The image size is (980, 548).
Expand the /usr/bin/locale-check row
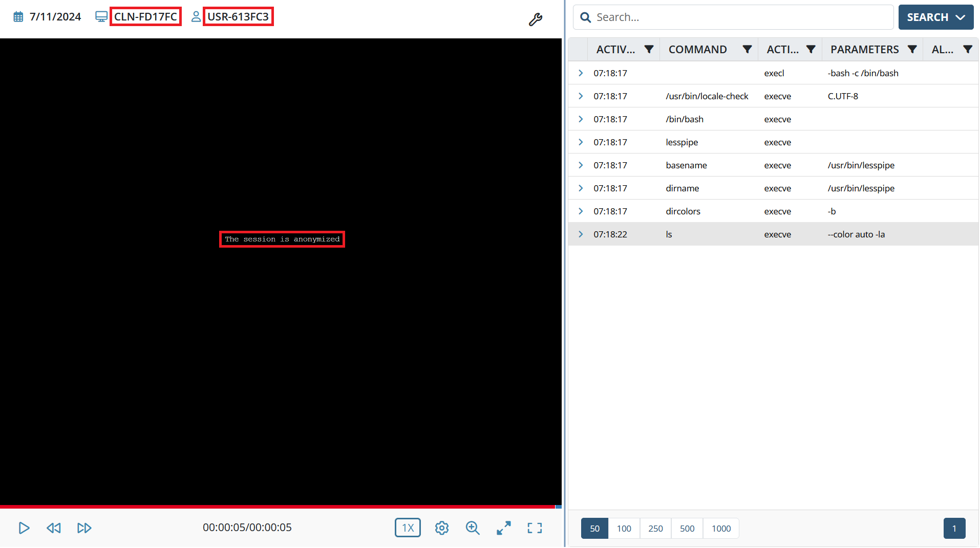[x=581, y=96]
